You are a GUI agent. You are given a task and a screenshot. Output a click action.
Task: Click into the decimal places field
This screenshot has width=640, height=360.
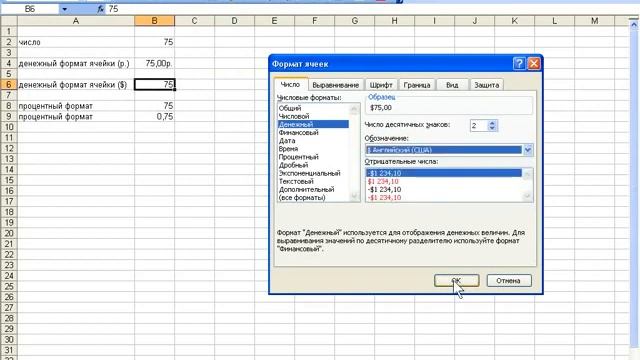479,126
